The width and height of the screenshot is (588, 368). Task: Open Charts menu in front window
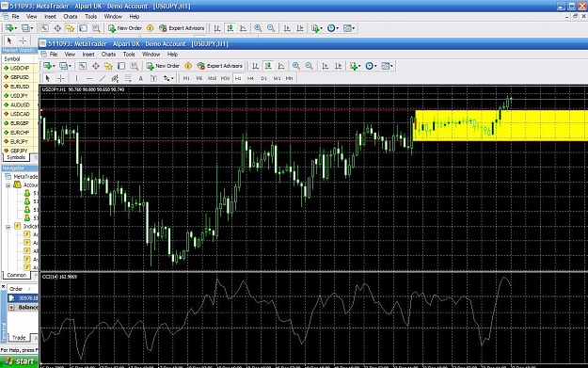[108, 55]
